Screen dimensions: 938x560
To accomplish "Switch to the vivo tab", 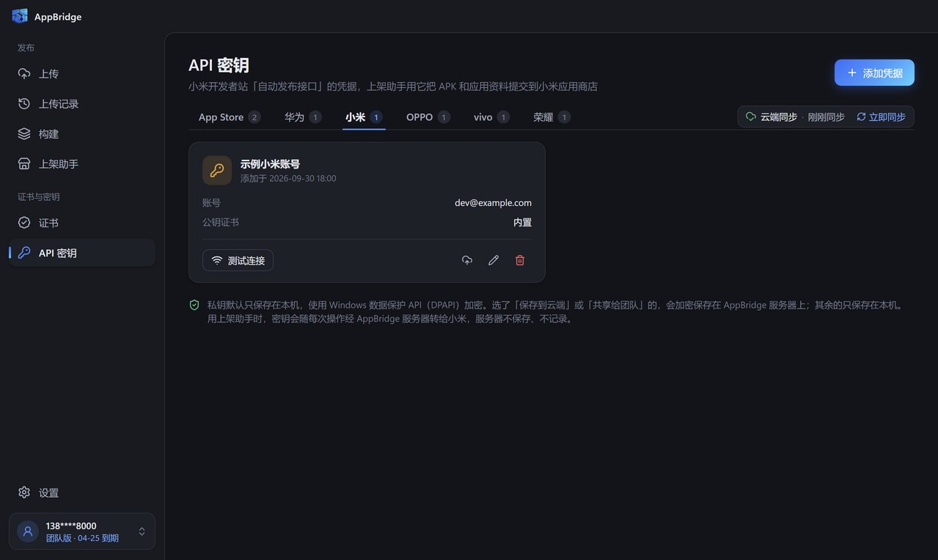I will 491,117.
